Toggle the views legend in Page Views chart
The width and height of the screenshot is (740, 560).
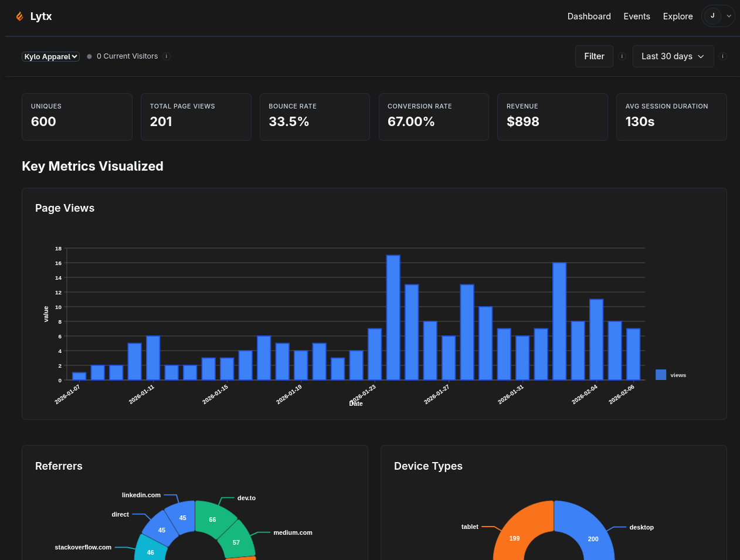point(670,375)
